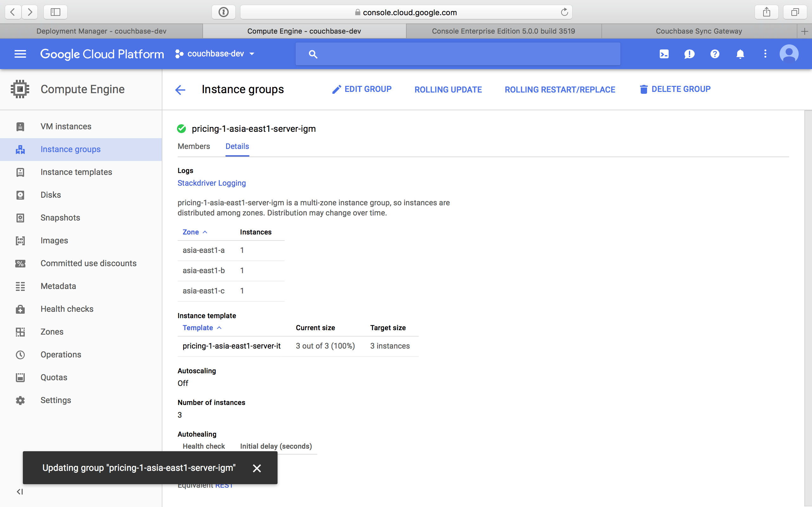Screen dimensions: 812x507
Task: Open Stackdriver Logging link
Action: pos(211,183)
